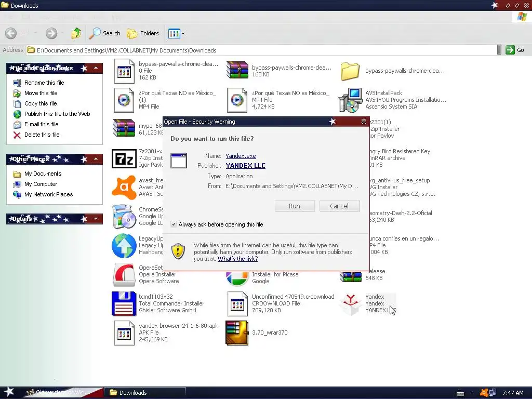The width and height of the screenshot is (532, 399).
Task: Open the Old versions of Windows taskbar item
Action: (63, 393)
